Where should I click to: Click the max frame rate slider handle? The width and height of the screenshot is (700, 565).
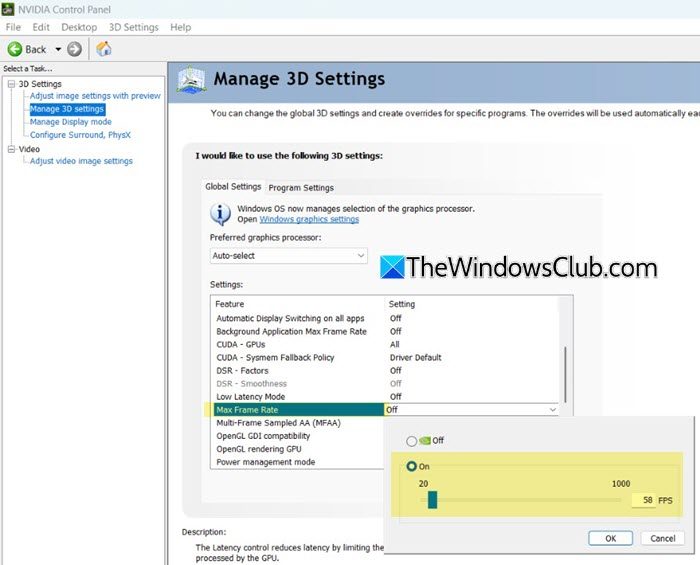(x=432, y=500)
